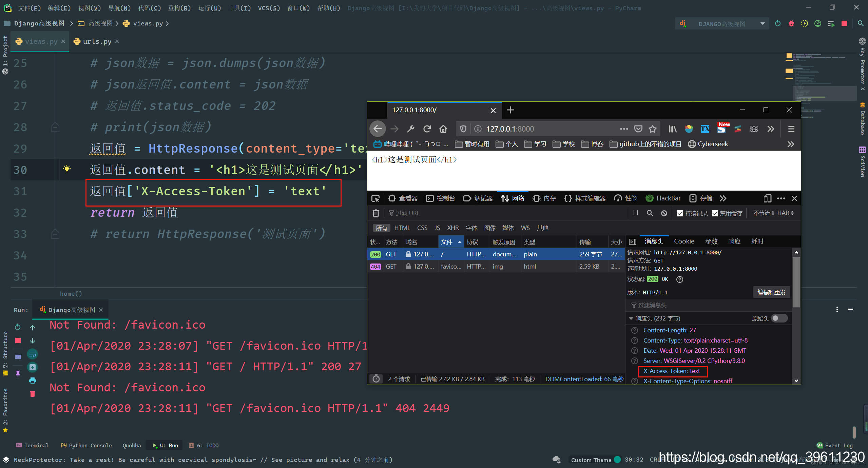Click the 编辑和重发 edit and resend button
This screenshot has width=868, height=468.
[771, 292]
